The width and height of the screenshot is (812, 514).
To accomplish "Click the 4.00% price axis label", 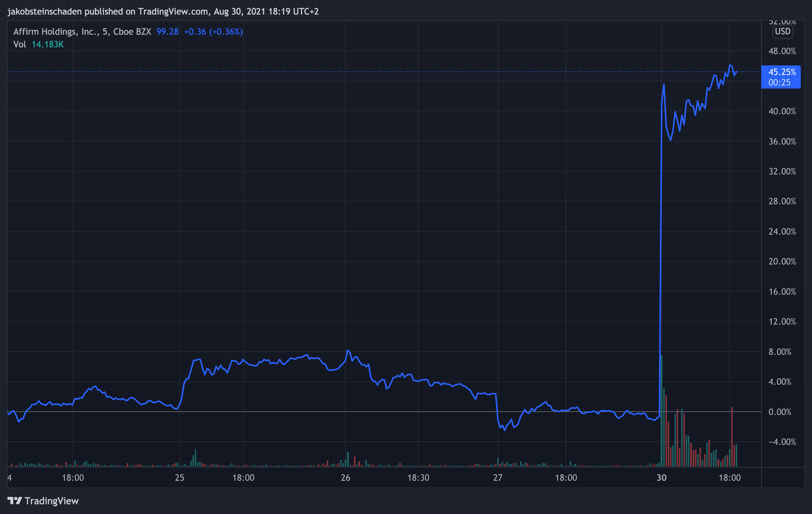I will pyautogui.click(x=780, y=382).
